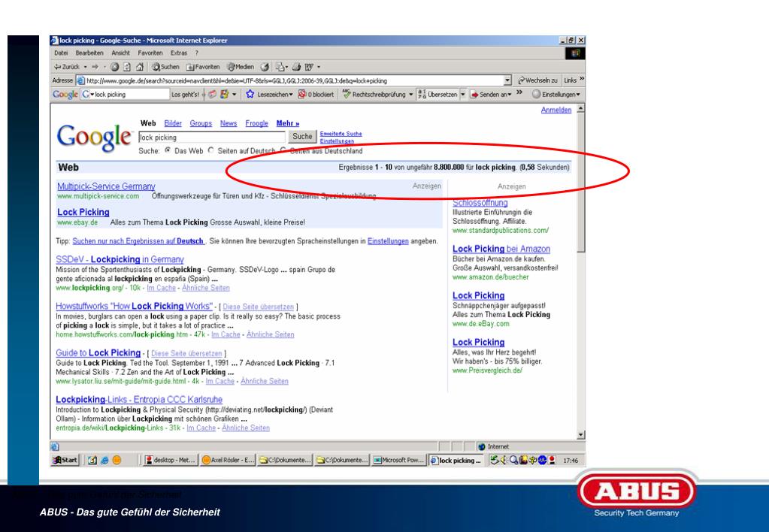
Task: Click the Forward arrow in IE toolbar
Action: 95,67
